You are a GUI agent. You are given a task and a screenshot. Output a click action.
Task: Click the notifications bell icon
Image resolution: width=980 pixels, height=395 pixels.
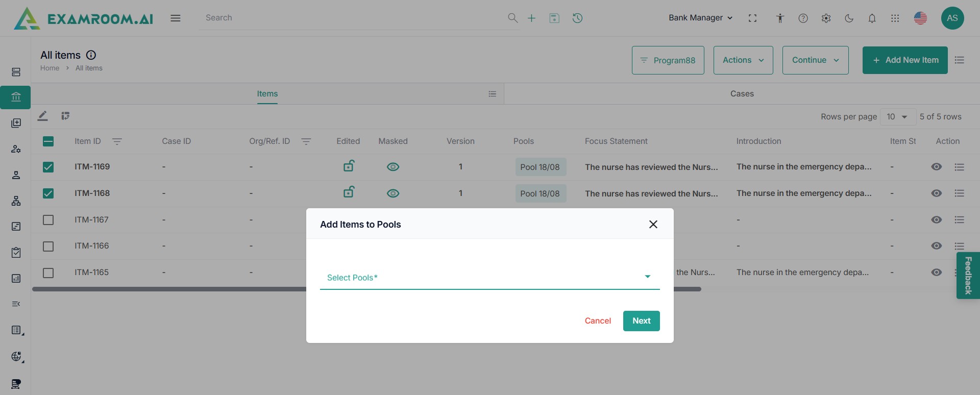click(872, 18)
